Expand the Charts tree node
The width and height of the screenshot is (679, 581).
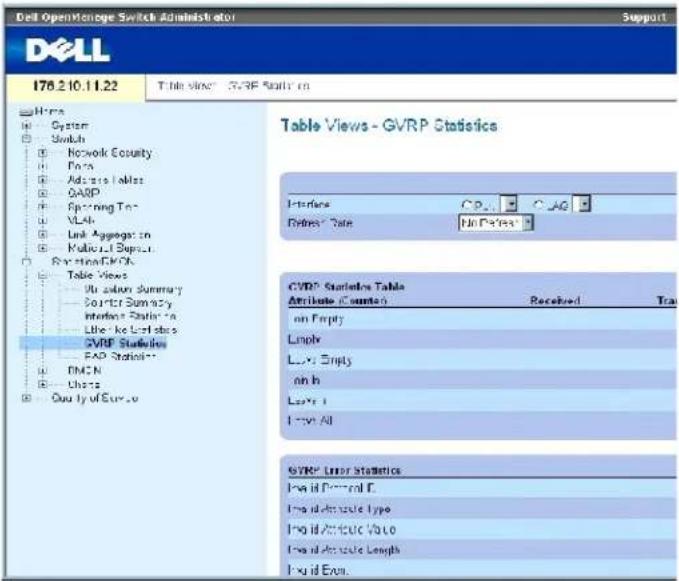click(x=42, y=384)
